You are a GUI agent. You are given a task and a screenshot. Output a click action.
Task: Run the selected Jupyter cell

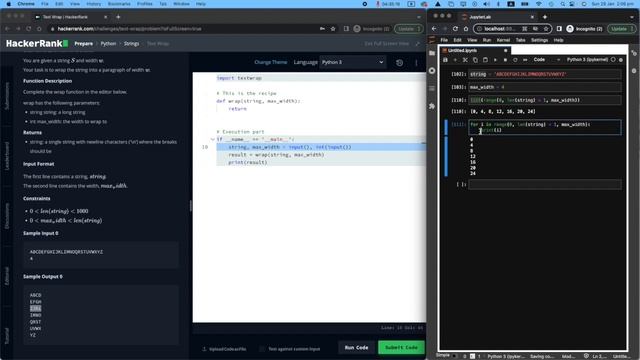(495, 60)
